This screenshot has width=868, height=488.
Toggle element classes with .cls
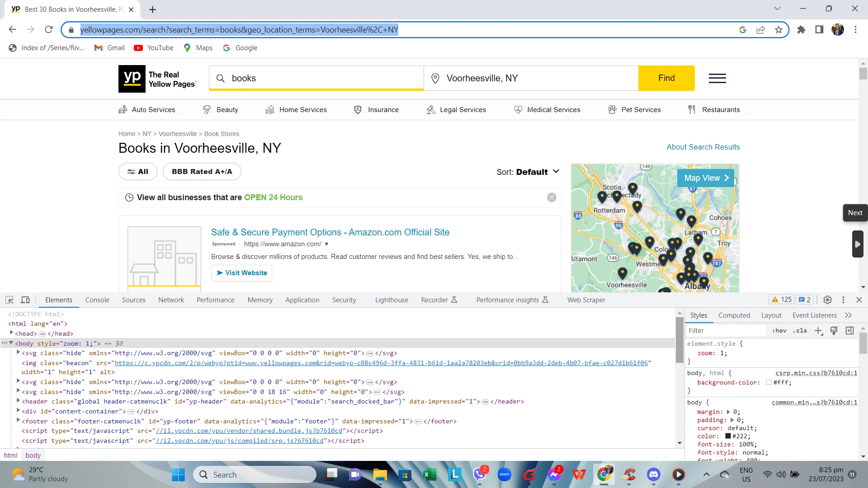coord(800,330)
